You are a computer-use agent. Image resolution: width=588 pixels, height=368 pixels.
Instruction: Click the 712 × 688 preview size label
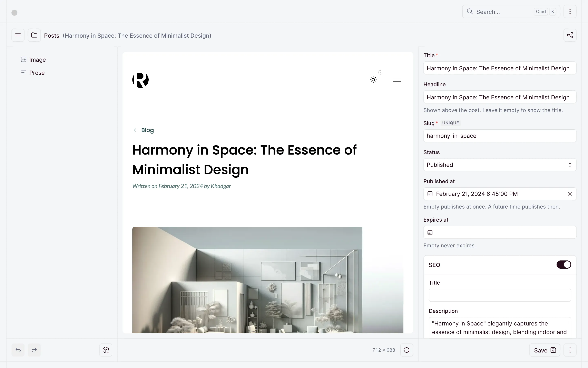point(384,350)
